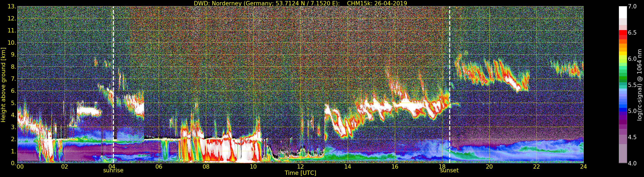Click the '5.5' colorbar tick label
This screenshot has width=644, height=177.
point(632,85)
